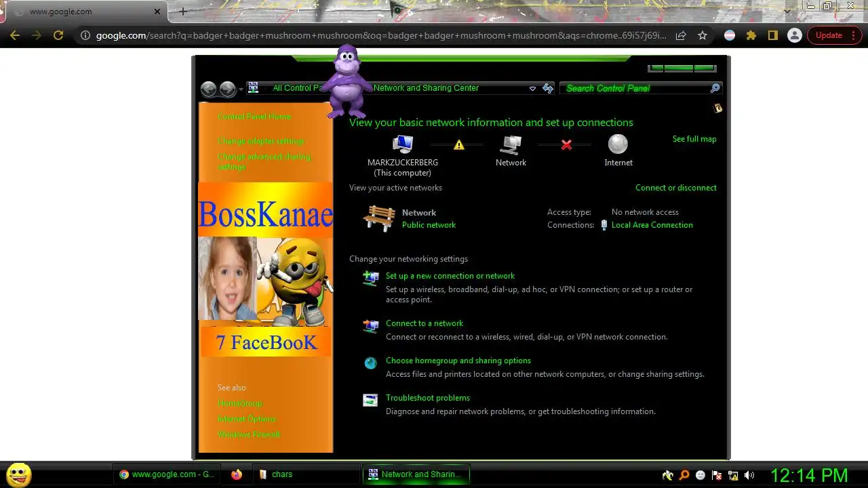Select Network and Sharing taskbar button
The image size is (868, 488).
pos(416,474)
